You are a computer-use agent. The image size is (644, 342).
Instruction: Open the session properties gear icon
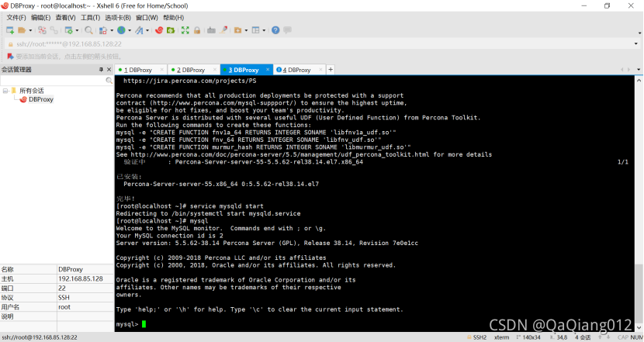[68, 30]
